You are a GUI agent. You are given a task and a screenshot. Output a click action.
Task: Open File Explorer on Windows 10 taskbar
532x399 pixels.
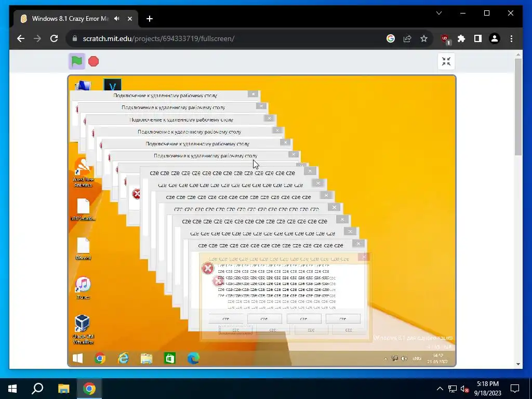(x=63, y=389)
